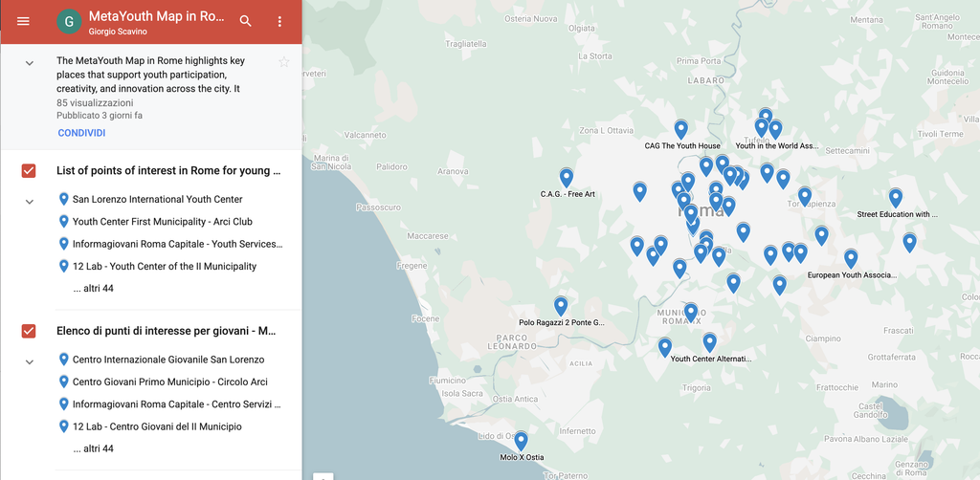Collapse the English points list chevron
Viewport: 980px width, 480px height.
(30, 202)
